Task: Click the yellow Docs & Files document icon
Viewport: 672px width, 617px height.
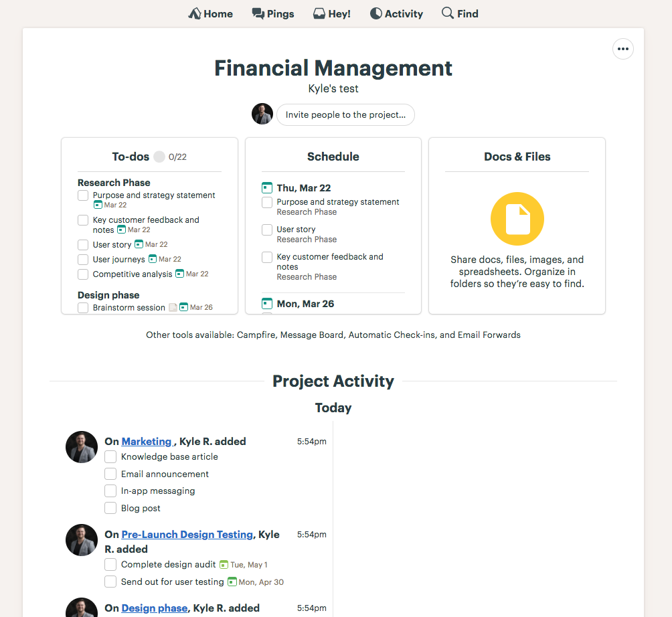Action: tap(517, 219)
